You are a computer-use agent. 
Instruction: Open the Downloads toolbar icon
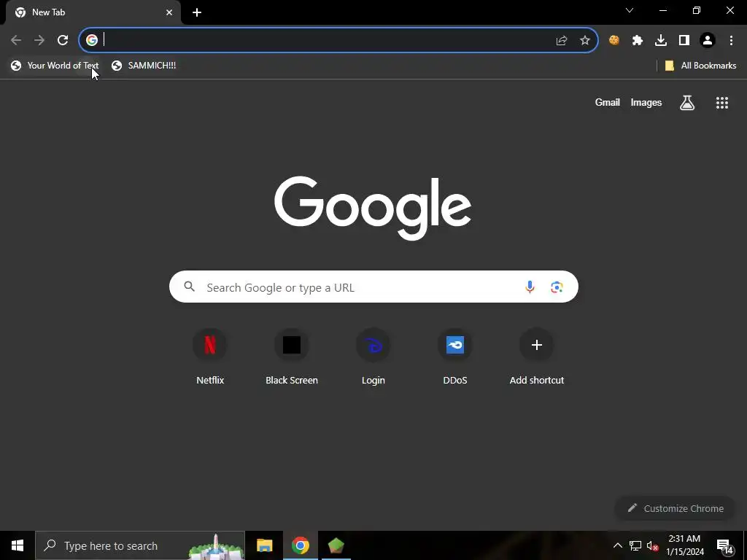coord(661,40)
